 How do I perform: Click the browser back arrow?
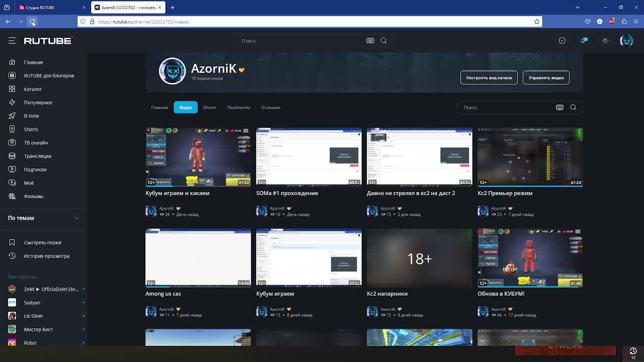8,22
